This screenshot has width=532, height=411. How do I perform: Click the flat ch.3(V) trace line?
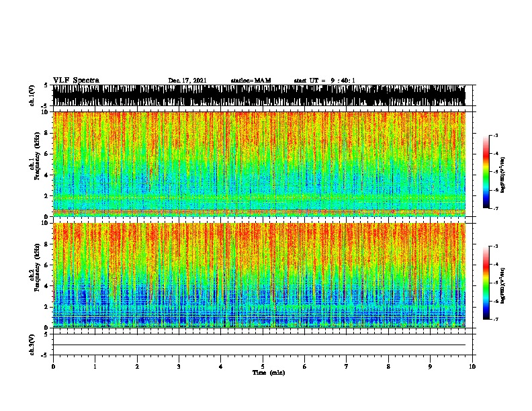click(259, 345)
